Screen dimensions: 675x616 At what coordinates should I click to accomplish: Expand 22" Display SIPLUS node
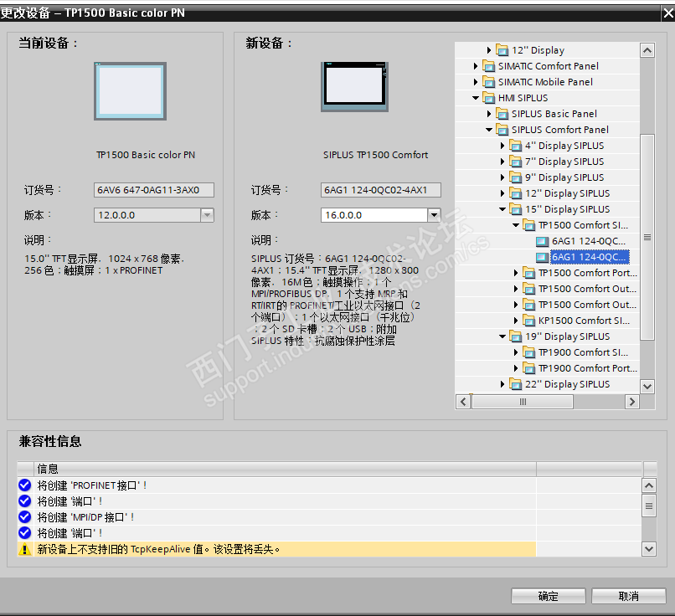pyautogui.click(x=502, y=384)
